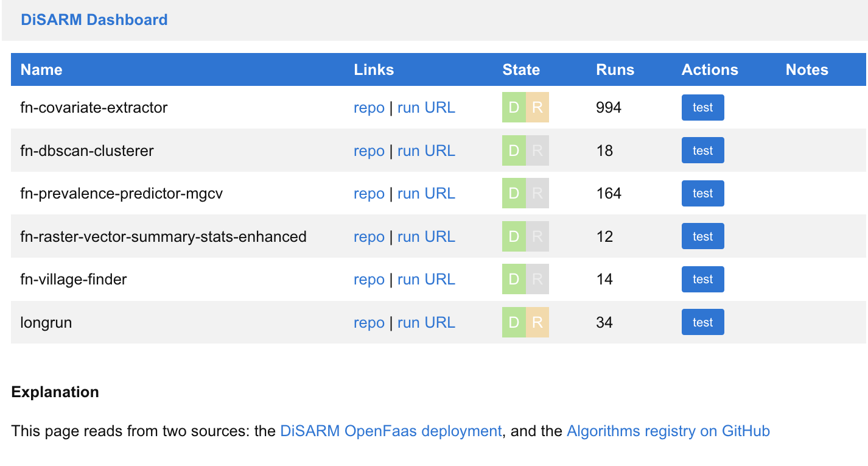868x466 pixels.
Task: Click test button for fn-prevalence-predictor-mgcv
Action: coord(702,194)
